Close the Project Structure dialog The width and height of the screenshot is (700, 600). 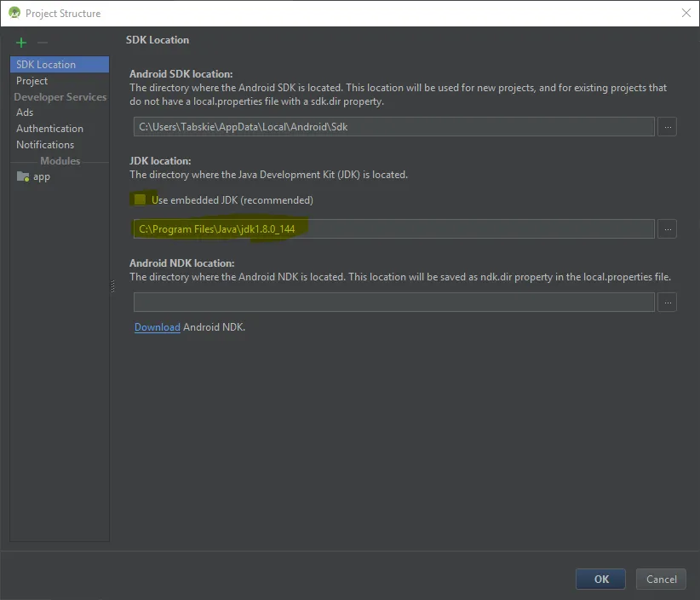coord(686,13)
